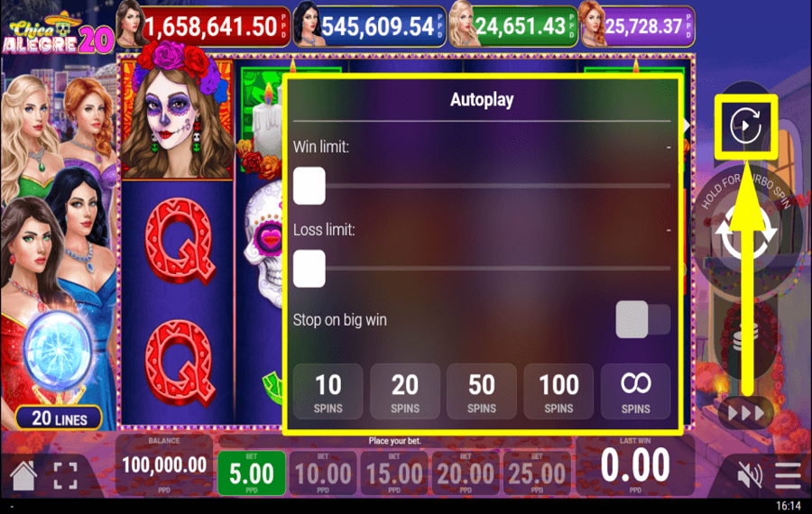Start 10 spins autoplay
The image size is (812, 514).
328,392
